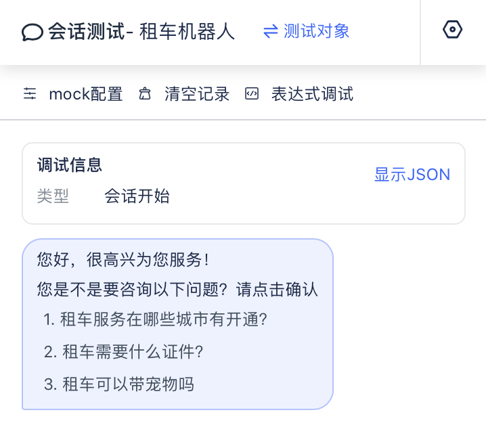Open mock配置 settings
The image size is (486, 448).
tap(86, 94)
